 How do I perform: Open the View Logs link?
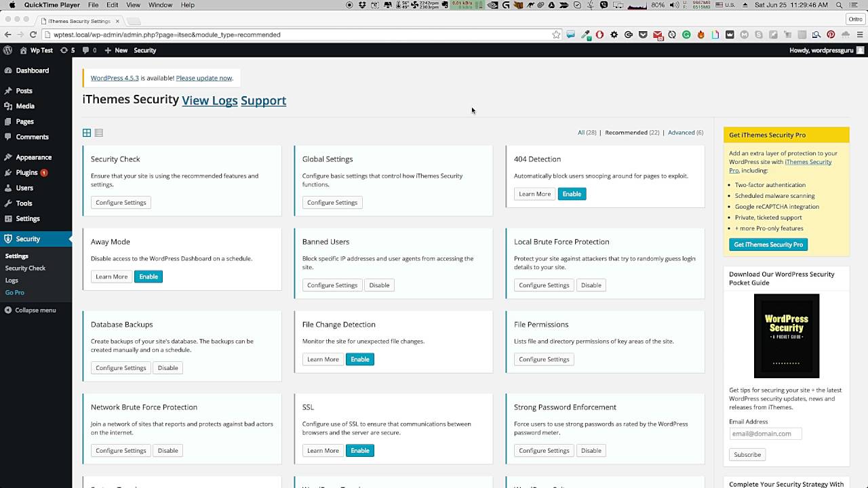pos(210,100)
